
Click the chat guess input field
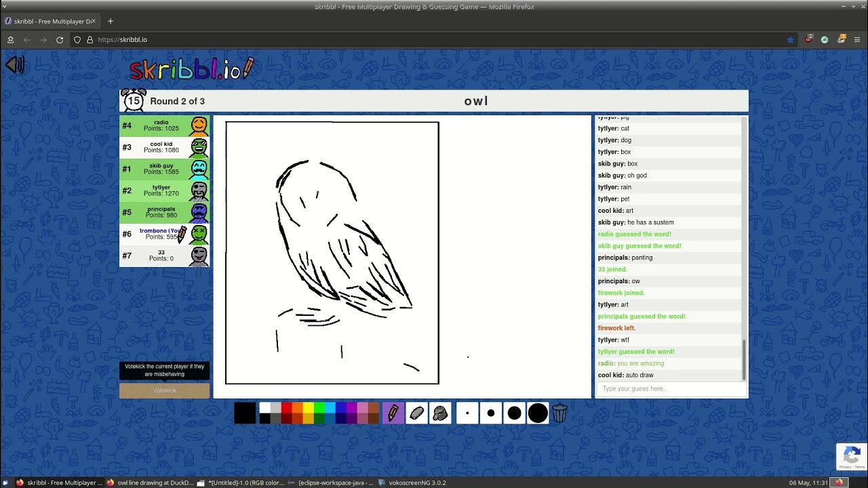click(671, 389)
